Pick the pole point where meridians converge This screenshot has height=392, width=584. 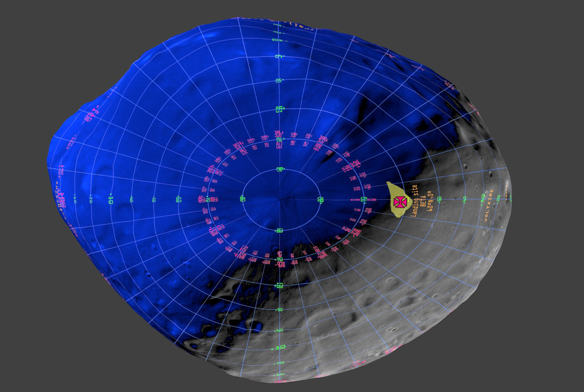click(x=280, y=200)
